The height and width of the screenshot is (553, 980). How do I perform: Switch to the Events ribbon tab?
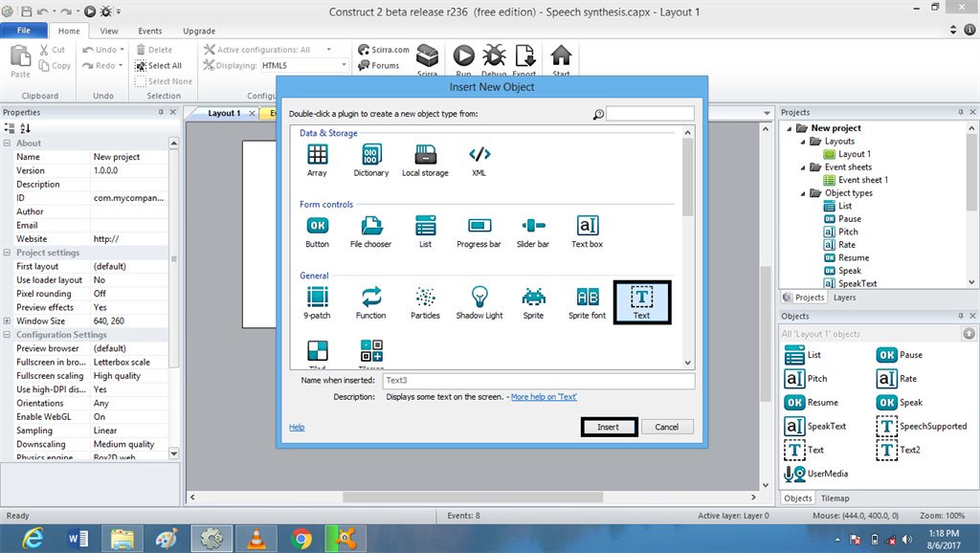(x=150, y=31)
